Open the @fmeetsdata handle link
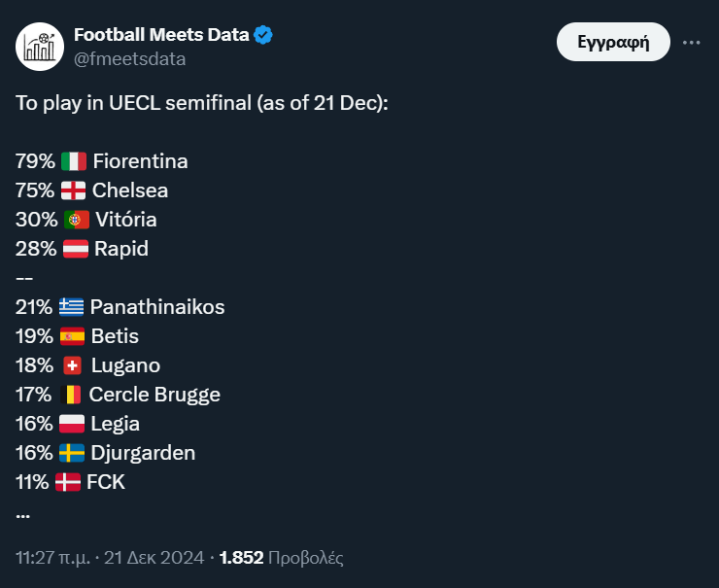The height and width of the screenshot is (588, 719). [x=129, y=59]
